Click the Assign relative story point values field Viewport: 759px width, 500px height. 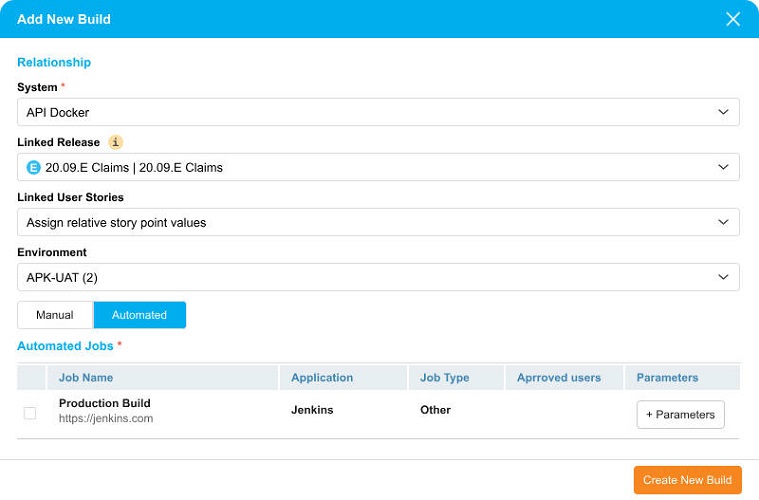(378, 223)
